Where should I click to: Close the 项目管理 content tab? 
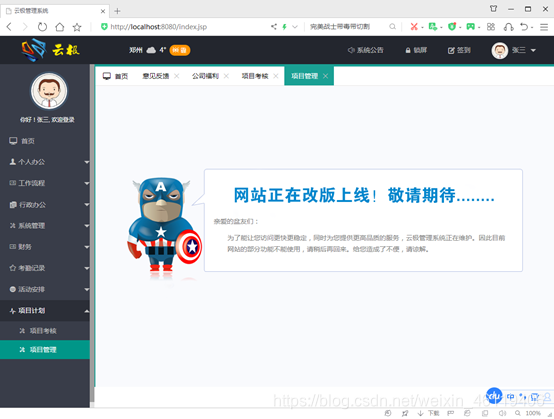325,76
